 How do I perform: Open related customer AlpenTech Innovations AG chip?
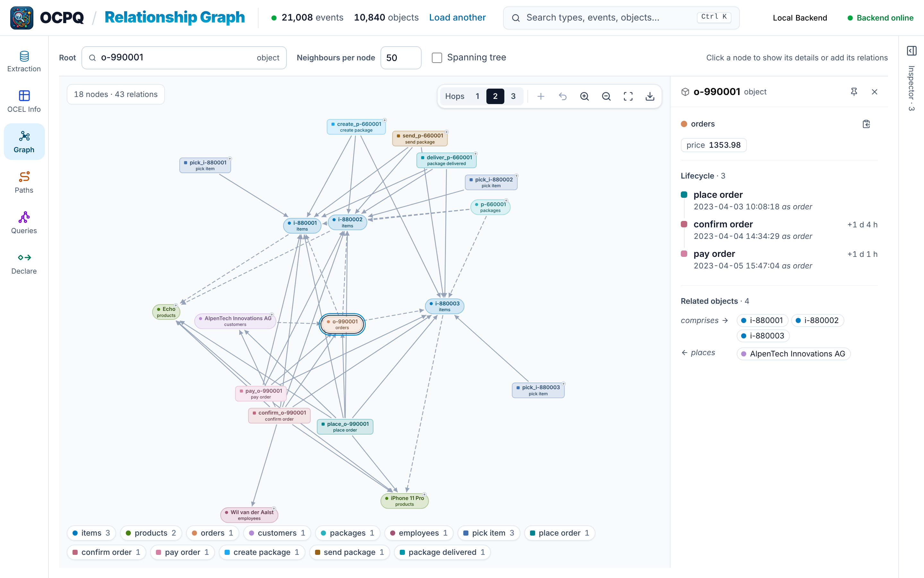click(793, 354)
